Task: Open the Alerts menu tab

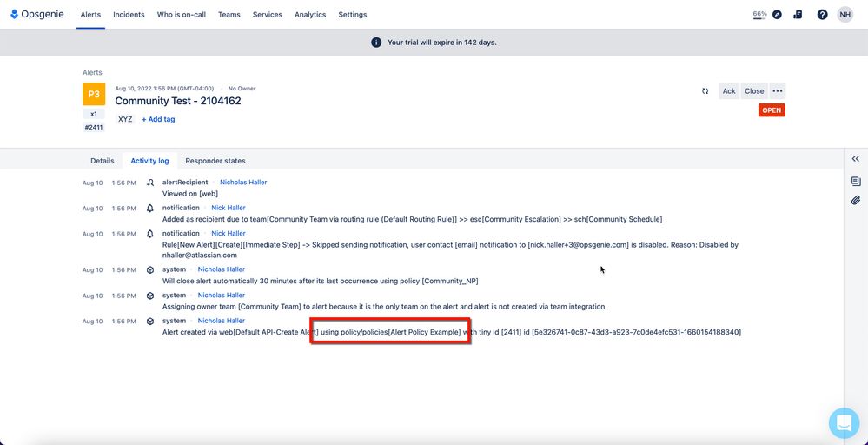Action: click(90, 15)
